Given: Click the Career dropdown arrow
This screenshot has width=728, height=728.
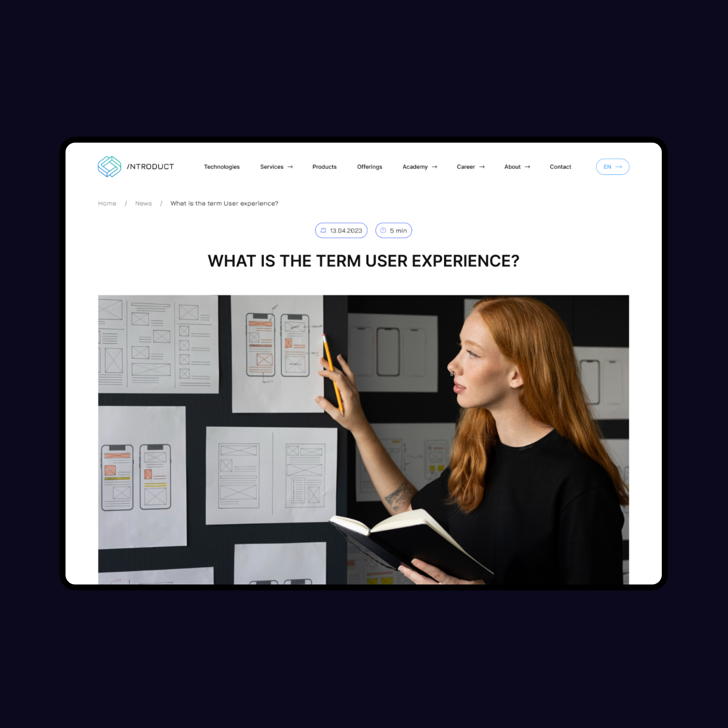Looking at the screenshot, I should tap(483, 166).
